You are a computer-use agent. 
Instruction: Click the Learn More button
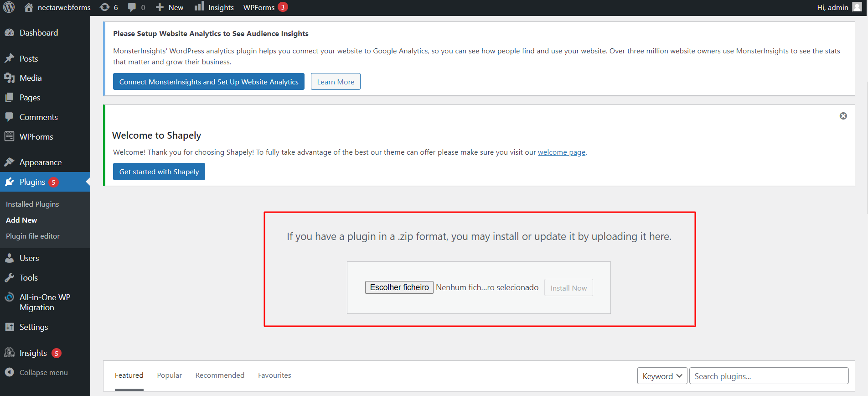(x=336, y=82)
